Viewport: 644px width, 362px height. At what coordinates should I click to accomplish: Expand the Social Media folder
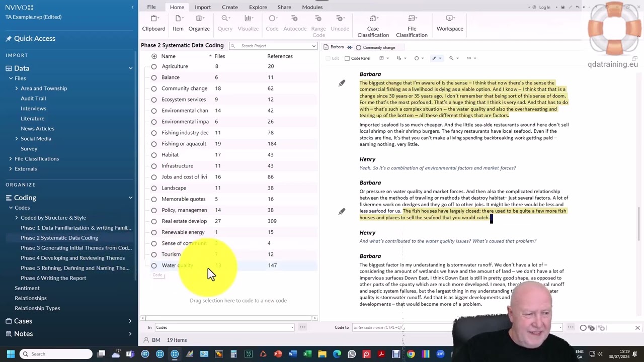coord(17,139)
